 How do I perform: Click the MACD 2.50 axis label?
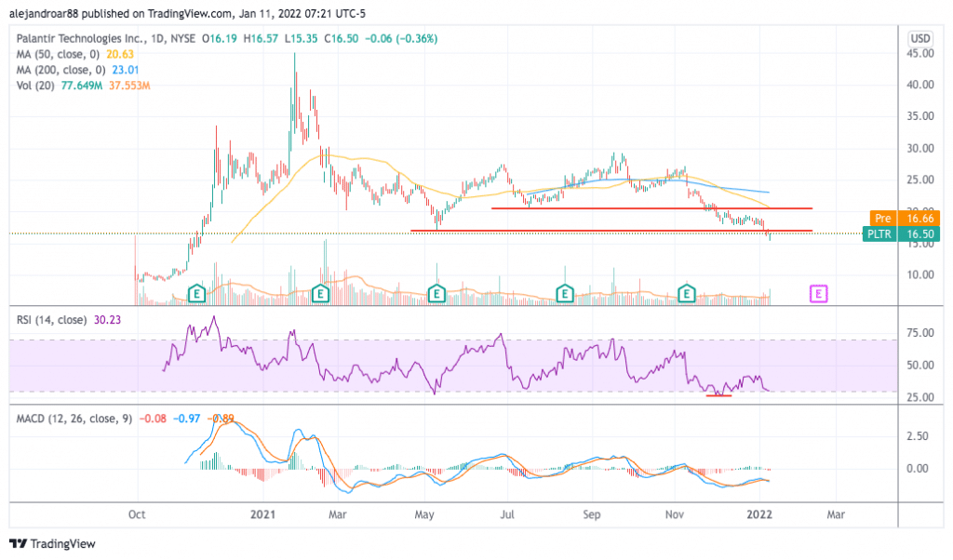[918, 436]
